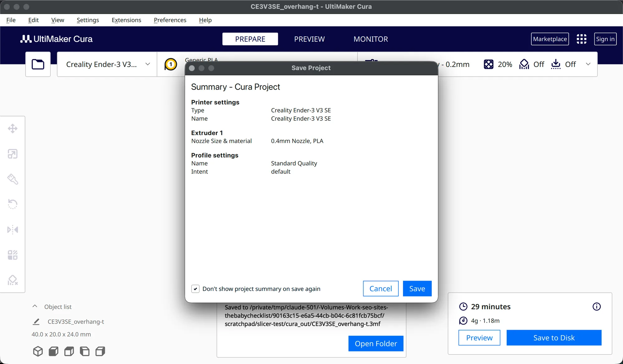Open the Help menu
The height and width of the screenshot is (364, 623).
click(x=205, y=20)
